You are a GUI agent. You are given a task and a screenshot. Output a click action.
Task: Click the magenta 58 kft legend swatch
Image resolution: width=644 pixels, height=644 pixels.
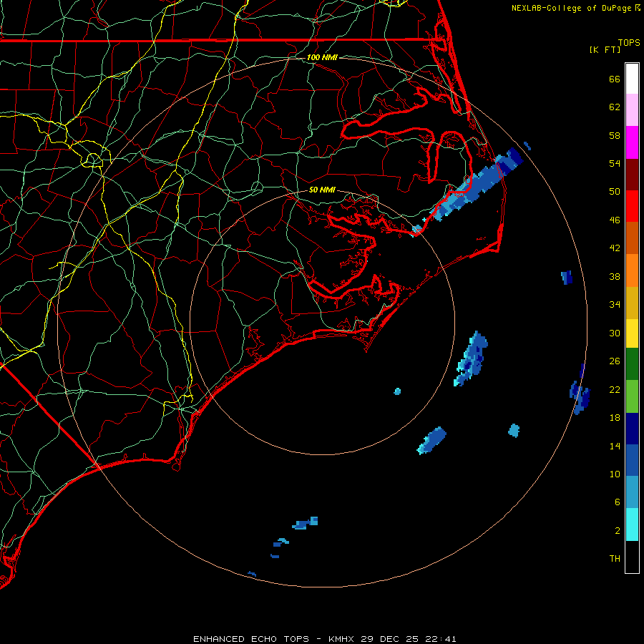[632, 142]
